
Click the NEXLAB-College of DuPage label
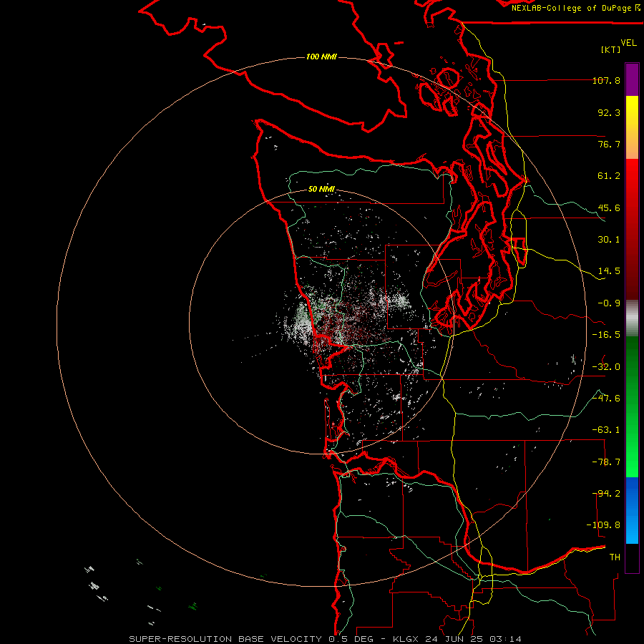pyautogui.click(x=571, y=8)
